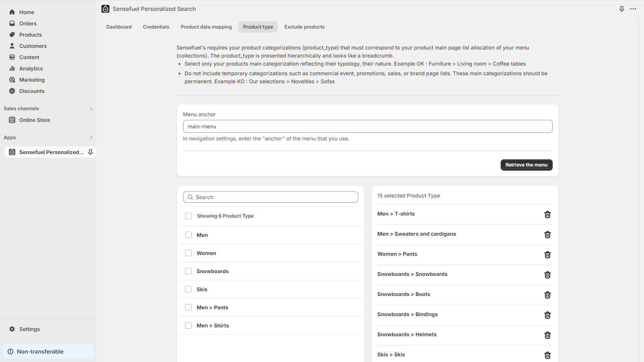
Task: Open the Sensefuel Personalized app link
Action: tap(51, 152)
